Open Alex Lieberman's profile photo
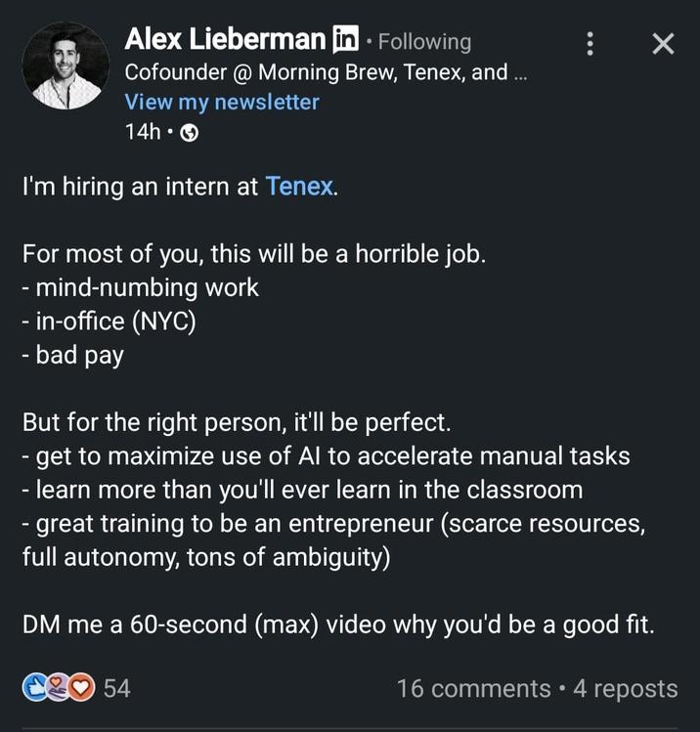Viewport: 700px width, 732px height. point(66,65)
